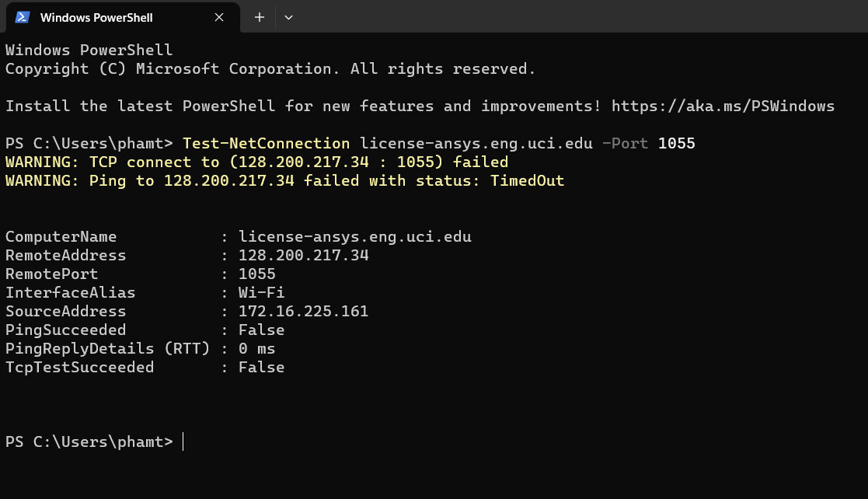This screenshot has height=499, width=868.
Task: Open a new tab with plus button
Action: point(259,17)
